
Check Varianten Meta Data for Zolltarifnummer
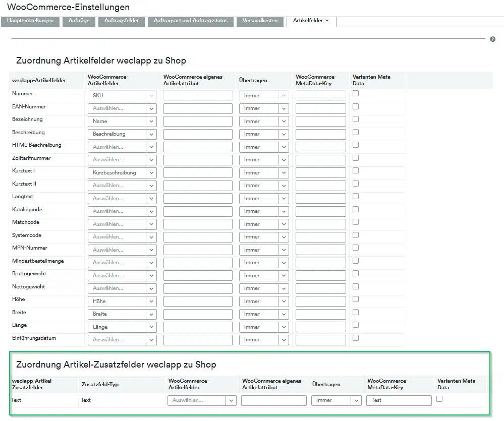coord(356,158)
